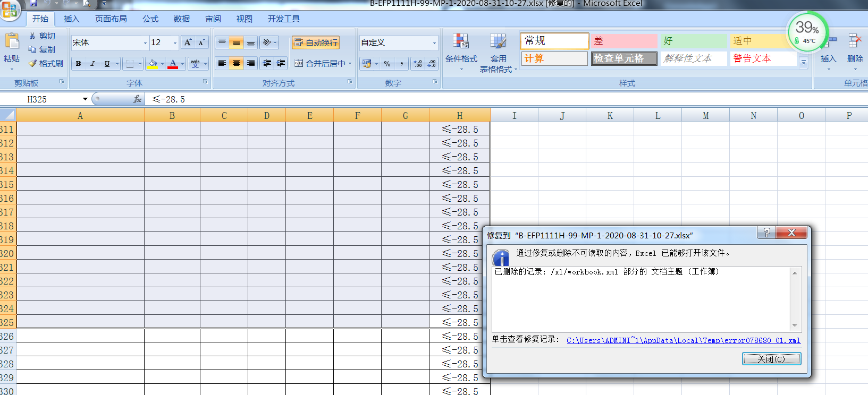Toggle Merge and Center (合并后居中)

pos(320,63)
